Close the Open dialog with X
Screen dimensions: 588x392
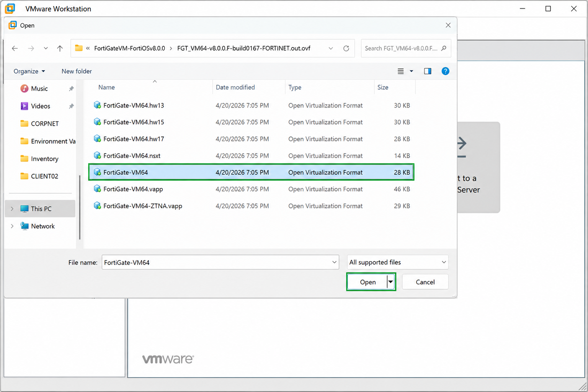click(448, 25)
